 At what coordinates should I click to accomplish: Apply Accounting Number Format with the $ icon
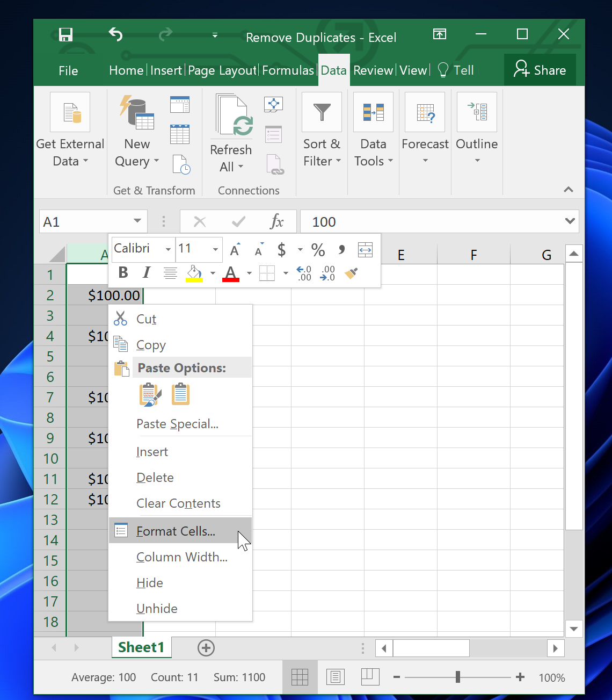282,249
